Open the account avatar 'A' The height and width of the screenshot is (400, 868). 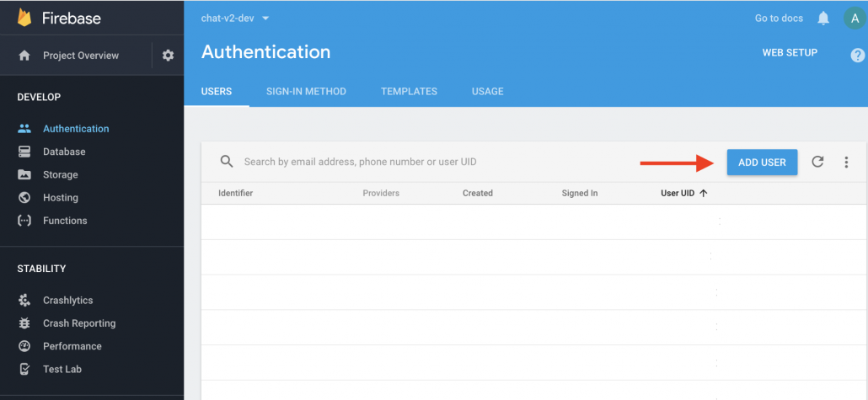pyautogui.click(x=853, y=19)
